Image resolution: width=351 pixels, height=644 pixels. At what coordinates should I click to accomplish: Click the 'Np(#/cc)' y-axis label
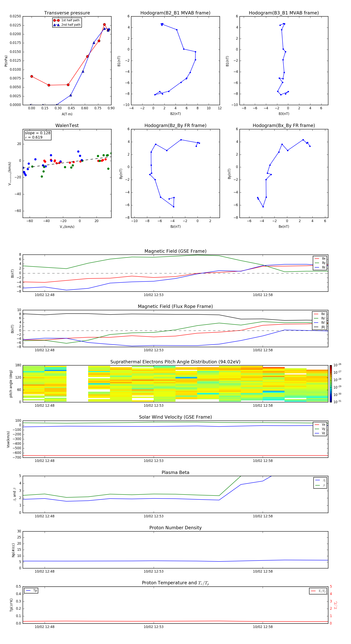click(x=13, y=550)
